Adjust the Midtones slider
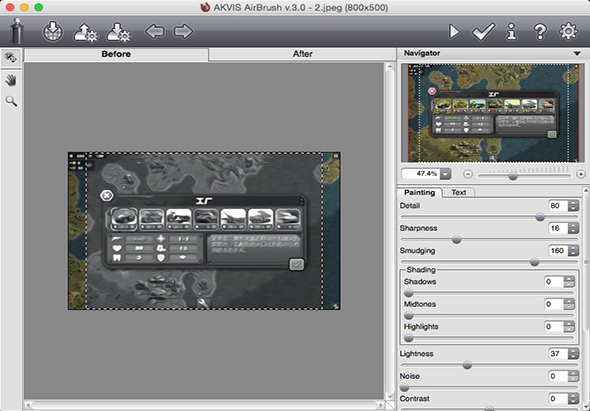This screenshot has height=411, width=590. 408,315
